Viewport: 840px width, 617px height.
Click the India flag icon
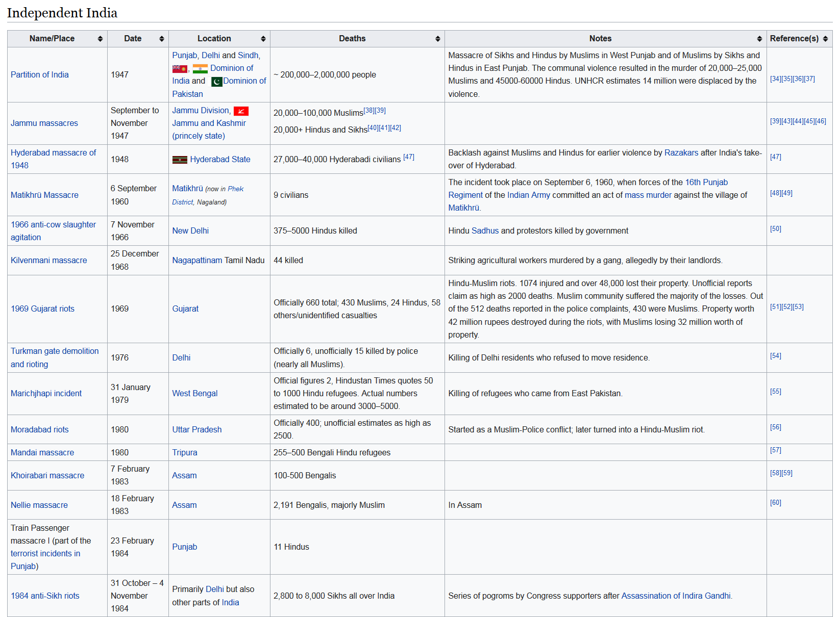click(200, 68)
